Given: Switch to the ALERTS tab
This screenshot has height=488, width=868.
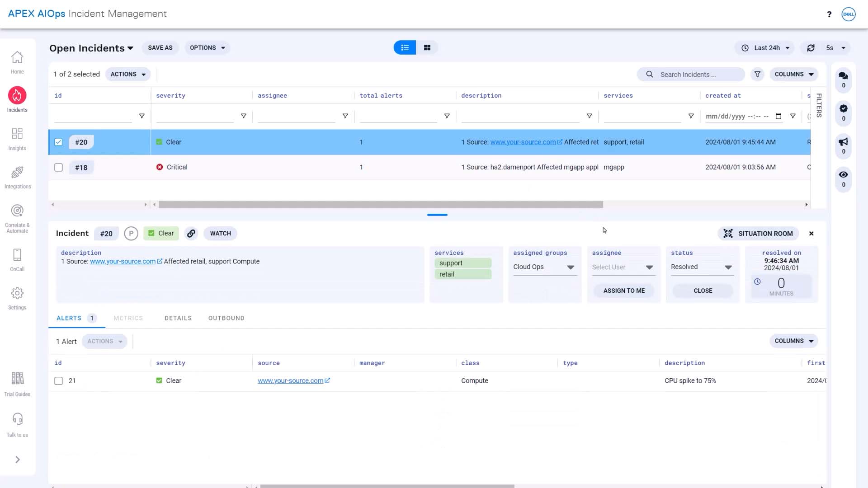Looking at the screenshot, I should click(x=76, y=318).
